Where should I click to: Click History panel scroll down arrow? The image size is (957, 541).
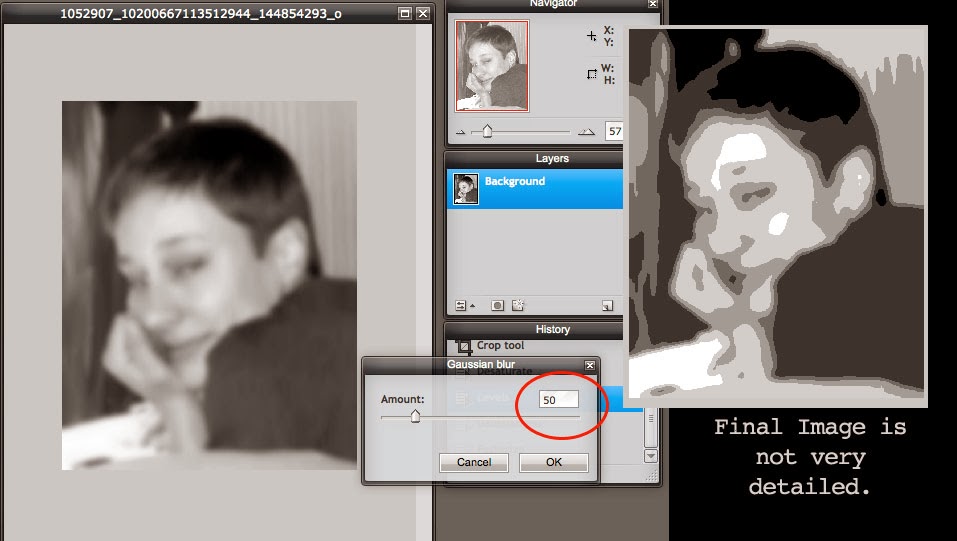tap(651, 456)
